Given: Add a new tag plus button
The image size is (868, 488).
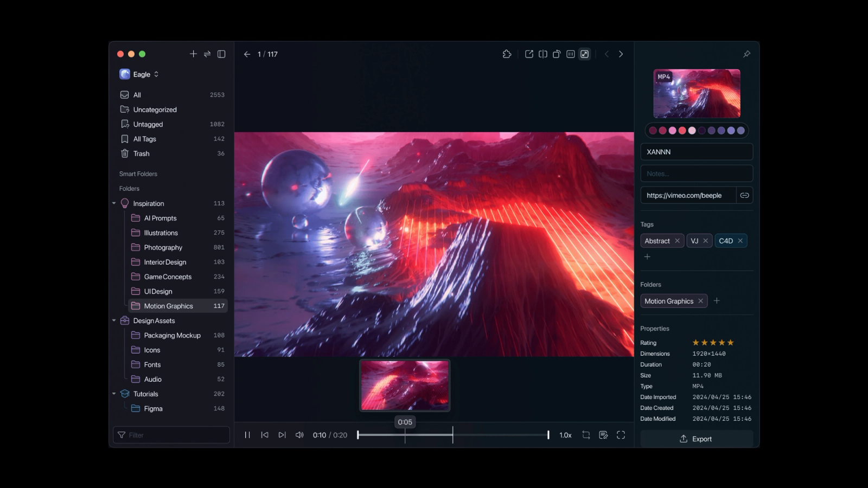Looking at the screenshot, I should (647, 256).
